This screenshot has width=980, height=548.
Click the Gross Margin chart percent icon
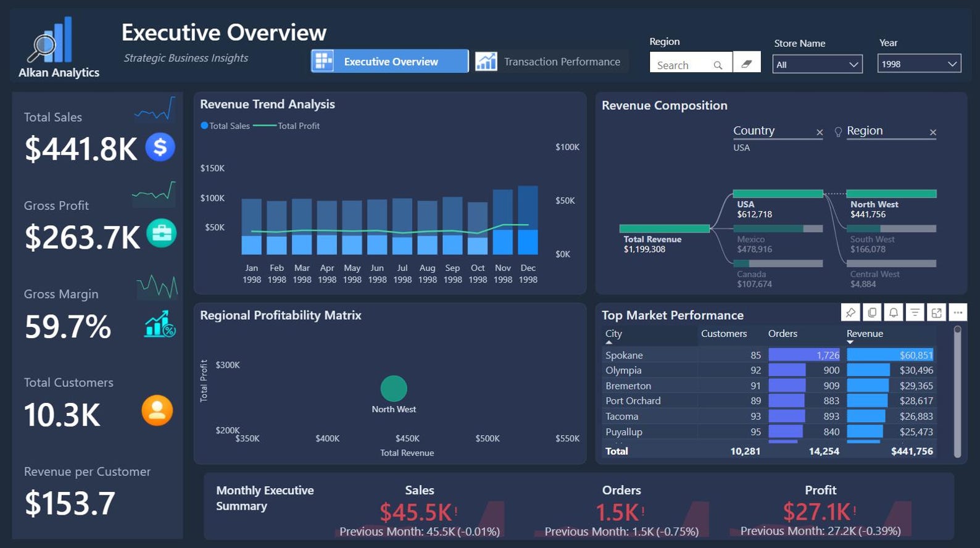(x=160, y=324)
